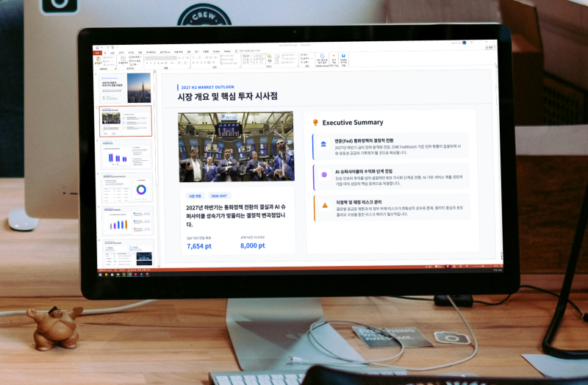Image resolution: width=588 pixels, height=385 pixels.
Task: Open the Shape Fill dropdown in the Drawing group
Action: pos(289,54)
